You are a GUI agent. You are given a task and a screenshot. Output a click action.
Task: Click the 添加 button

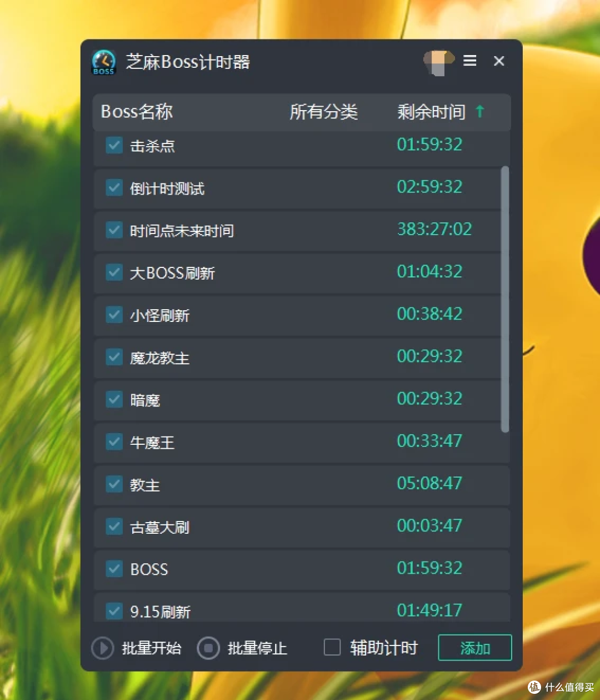pos(475,648)
